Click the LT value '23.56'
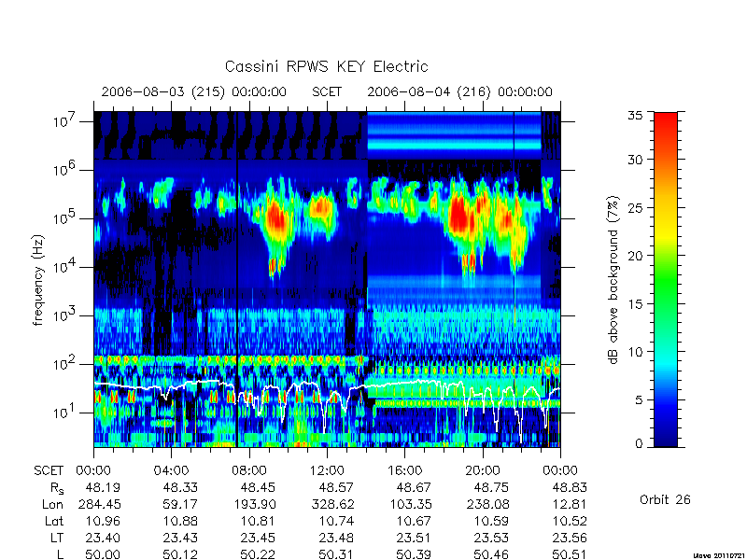The image size is (747, 560). (x=570, y=538)
